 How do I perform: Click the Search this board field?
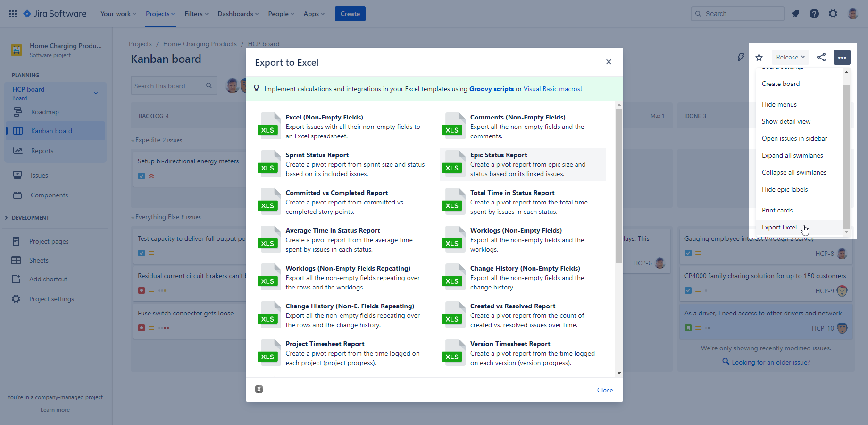coord(174,85)
